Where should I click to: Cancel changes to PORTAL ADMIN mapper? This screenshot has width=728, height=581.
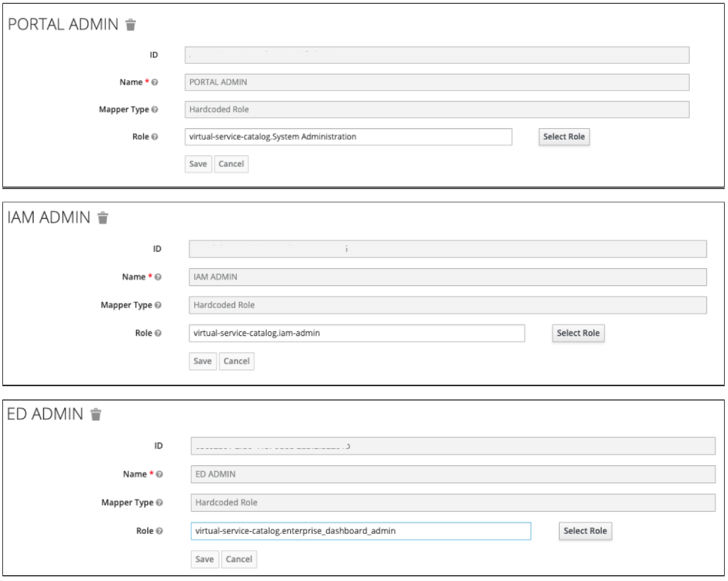pos(231,164)
